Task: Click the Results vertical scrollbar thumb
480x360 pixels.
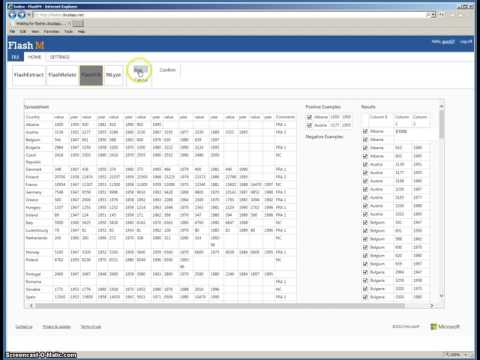Action: click(x=442, y=124)
